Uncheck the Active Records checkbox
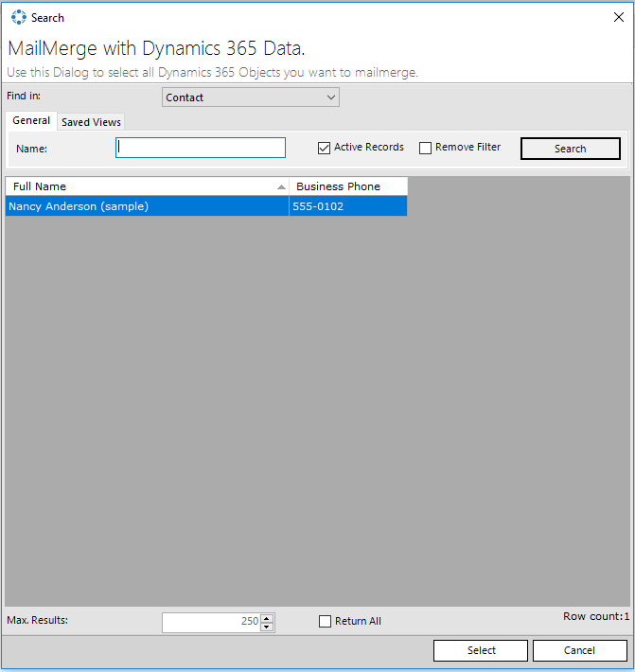635x672 pixels. click(324, 148)
